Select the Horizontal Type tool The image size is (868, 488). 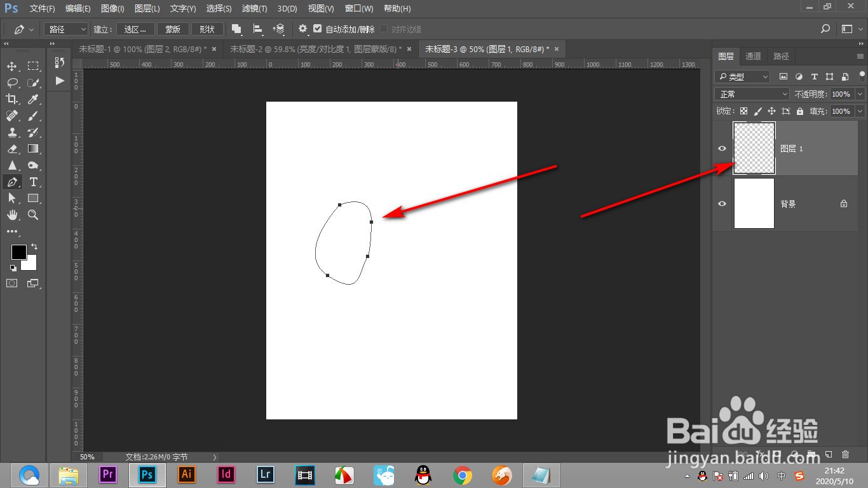point(33,182)
